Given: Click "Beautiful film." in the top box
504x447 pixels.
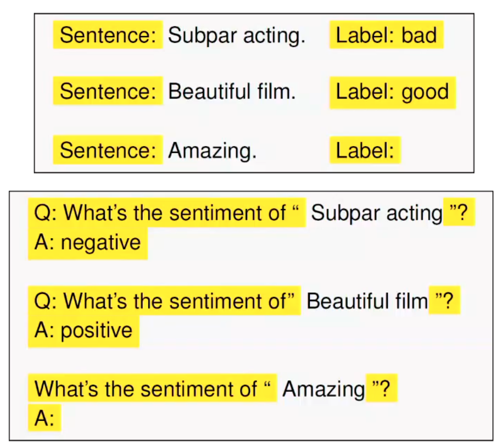Looking at the screenshot, I should [x=232, y=92].
